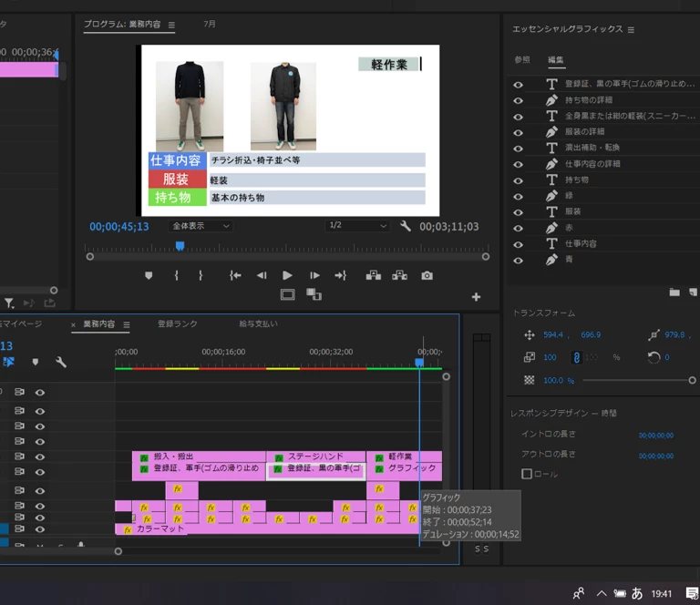
Task: Step forward one frame
Action: (x=314, y=276)
